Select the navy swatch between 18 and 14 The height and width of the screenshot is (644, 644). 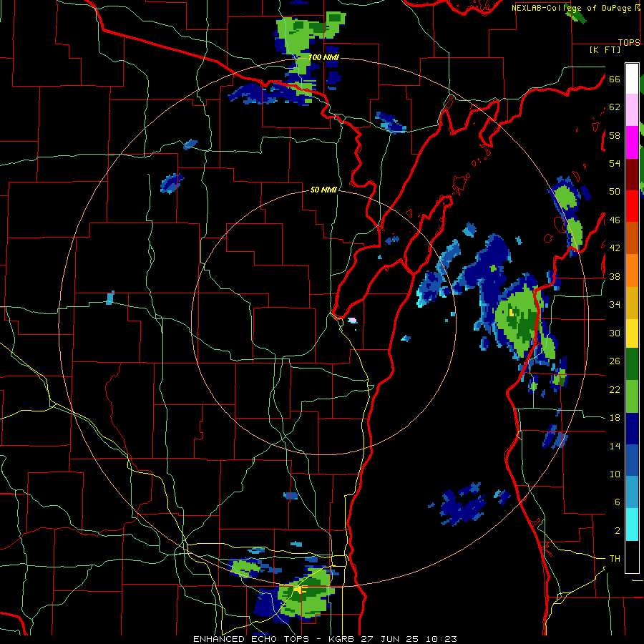tap(632, 429)
